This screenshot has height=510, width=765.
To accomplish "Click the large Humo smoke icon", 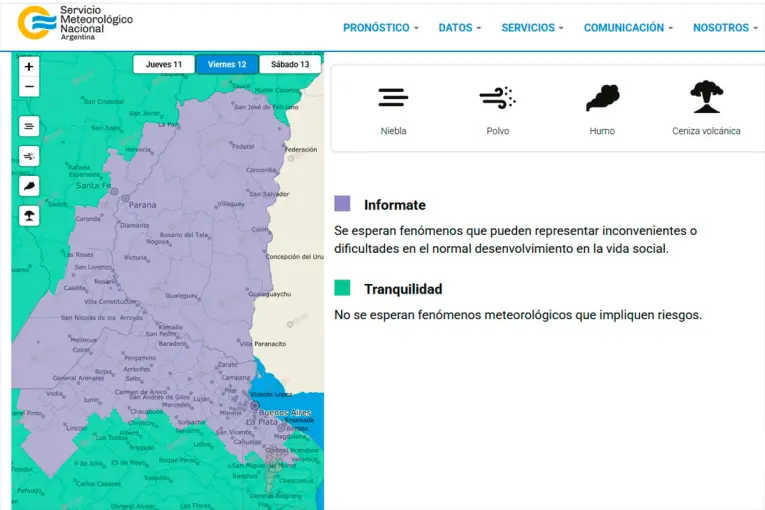I will pos(603,98).
